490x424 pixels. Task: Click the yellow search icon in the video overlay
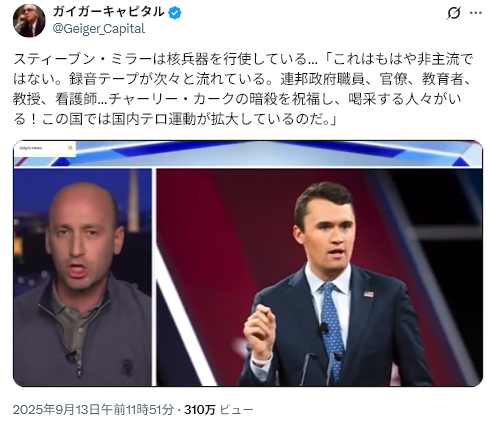pyautogui.click(x=70, y=148)
